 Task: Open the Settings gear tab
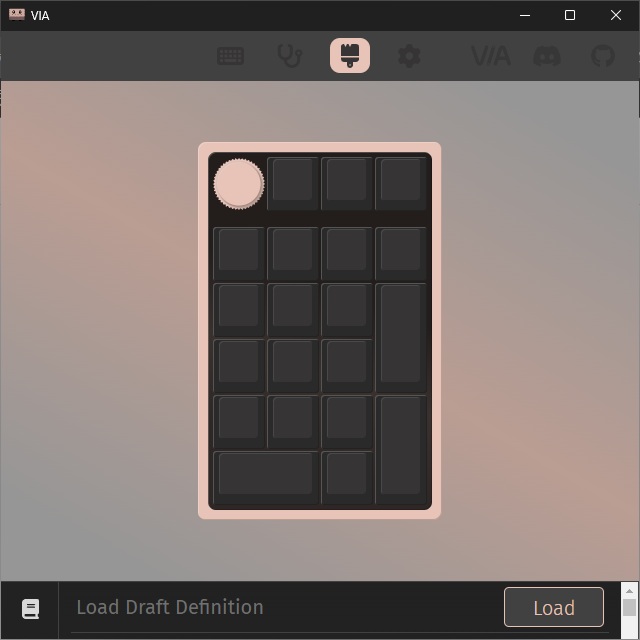point(409,56)
